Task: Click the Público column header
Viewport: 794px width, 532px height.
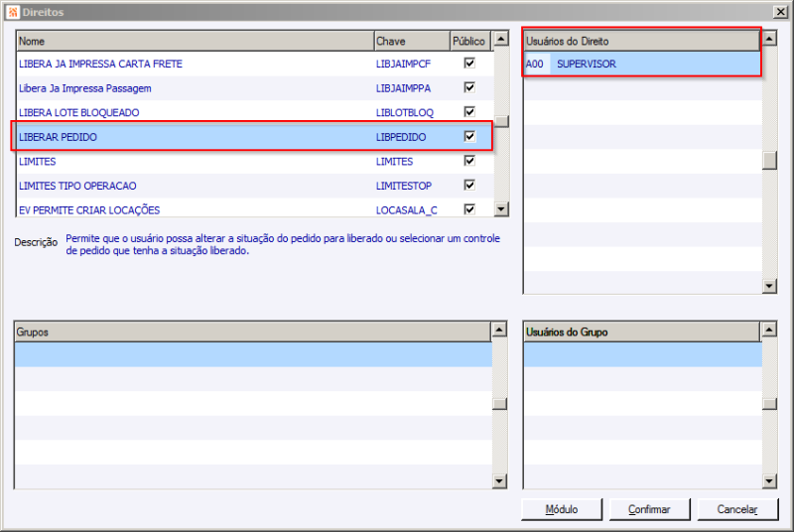Action: point(469,41)
